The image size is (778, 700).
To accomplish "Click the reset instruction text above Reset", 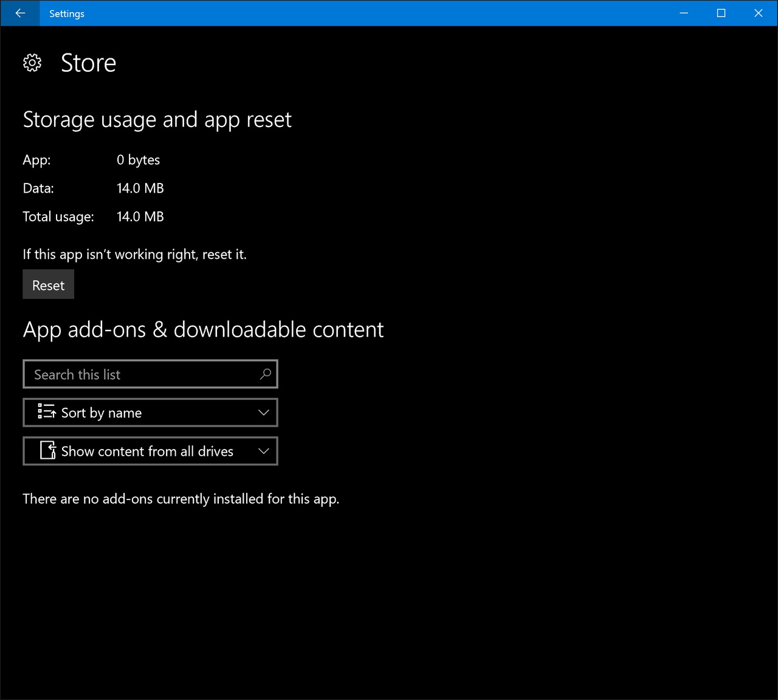I will [134, 254].
